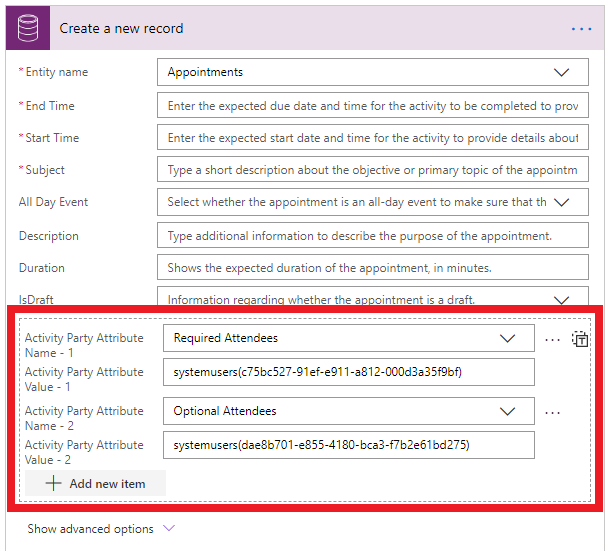Click the Duration input field
Screen dimensions: 613x551
pyautogui.click(x=372, y=268)
